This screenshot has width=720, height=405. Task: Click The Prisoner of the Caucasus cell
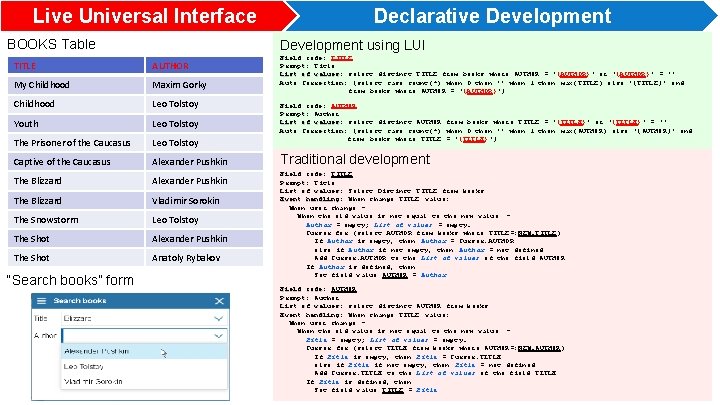tap(76, 143)
